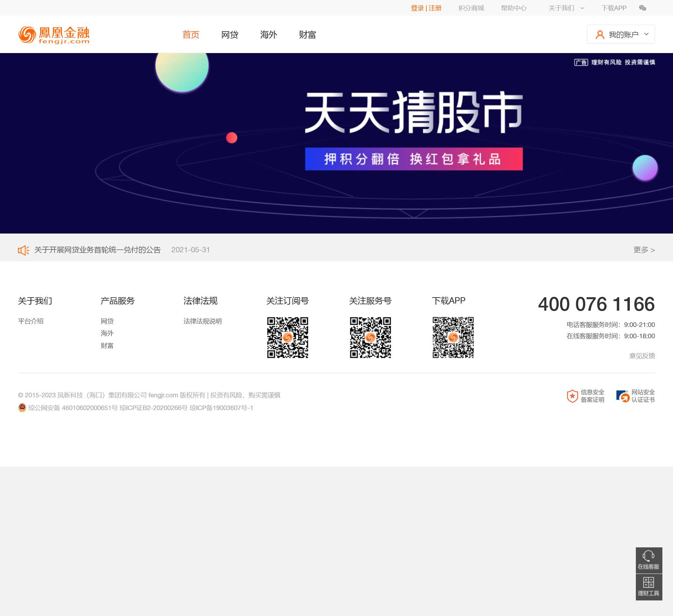Screen dimensions: 673x616
Task: Click 下载APP in the top bar
Action: click(x=614, y=8)
